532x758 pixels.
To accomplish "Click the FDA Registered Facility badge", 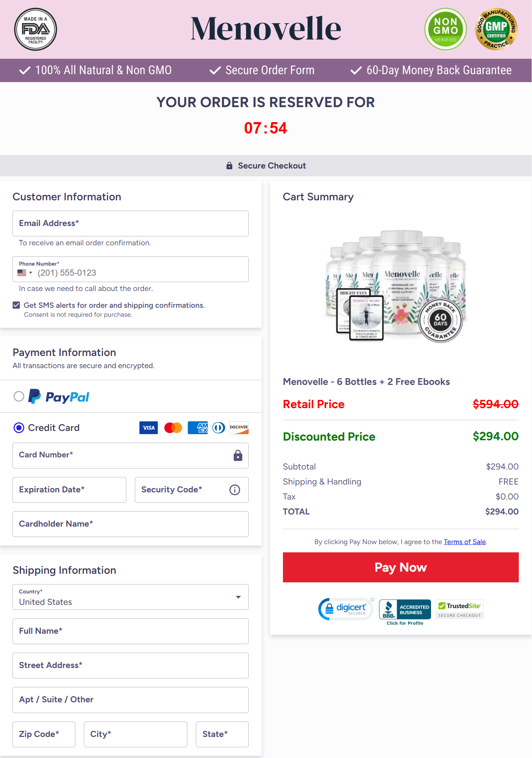I will coord(35,29).
